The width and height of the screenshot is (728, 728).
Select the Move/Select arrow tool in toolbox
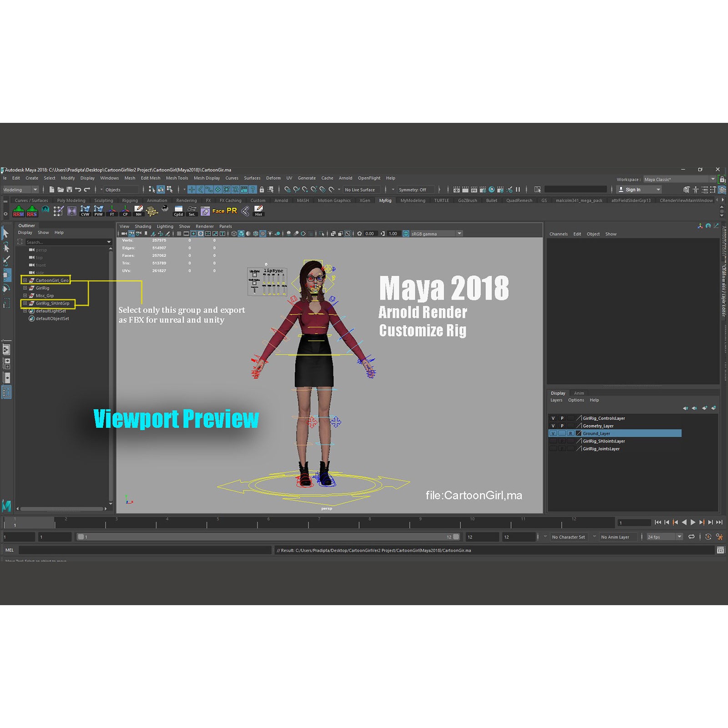pos(5,233)
